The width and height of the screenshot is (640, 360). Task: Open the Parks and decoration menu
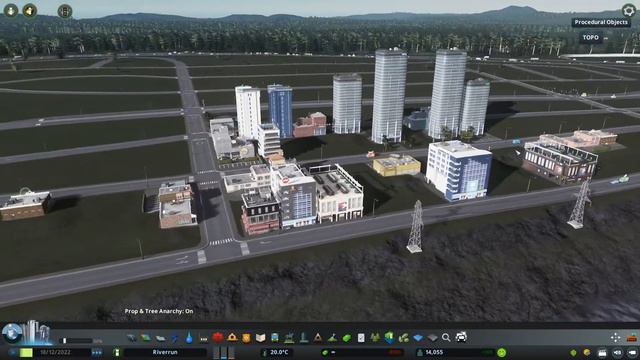[289, 338]
